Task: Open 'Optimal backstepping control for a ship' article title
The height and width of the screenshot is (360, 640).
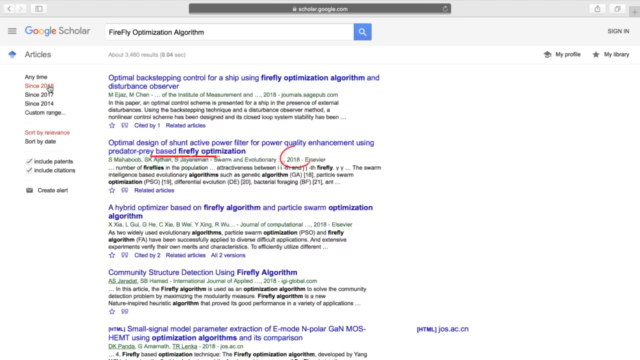Action: point(244,82)
